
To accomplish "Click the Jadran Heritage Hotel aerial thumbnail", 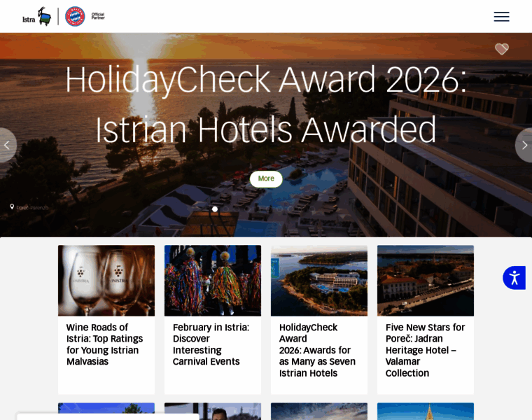I will [426, 281].
